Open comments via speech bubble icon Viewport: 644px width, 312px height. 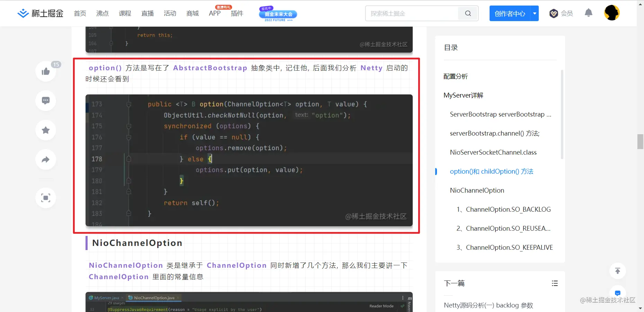pos(46,101)
